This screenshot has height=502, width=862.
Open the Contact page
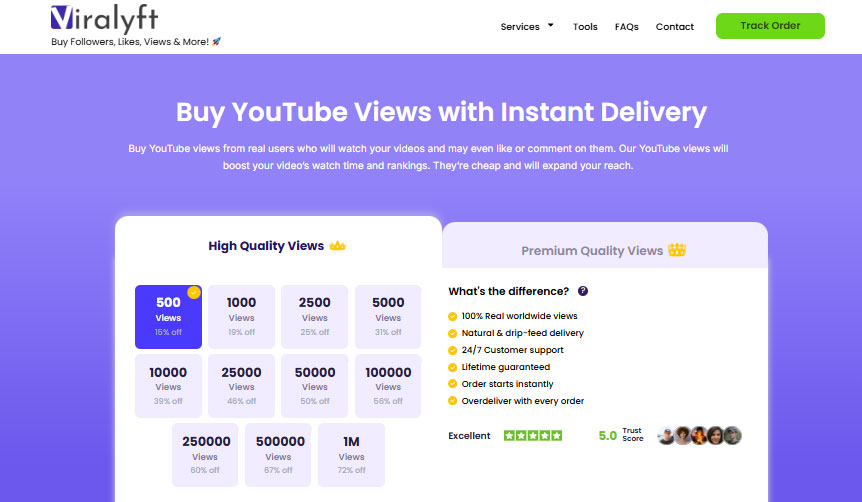tap(675, 26)
